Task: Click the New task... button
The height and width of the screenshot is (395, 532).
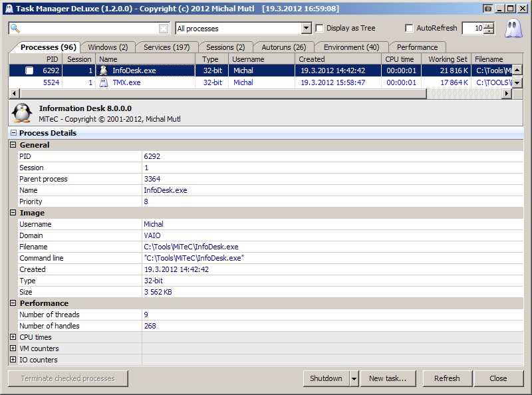Action: [x=388, y=378]
